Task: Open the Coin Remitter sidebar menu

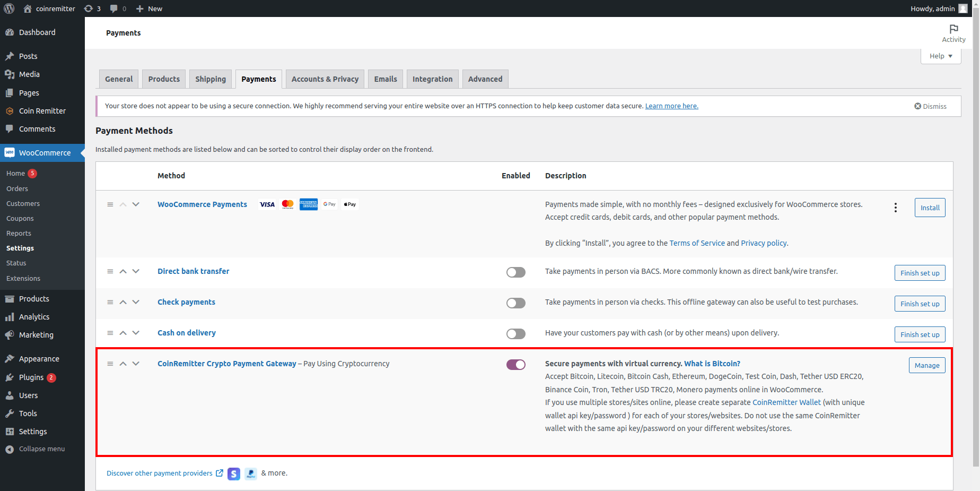Action: click(x=42, y=111)
